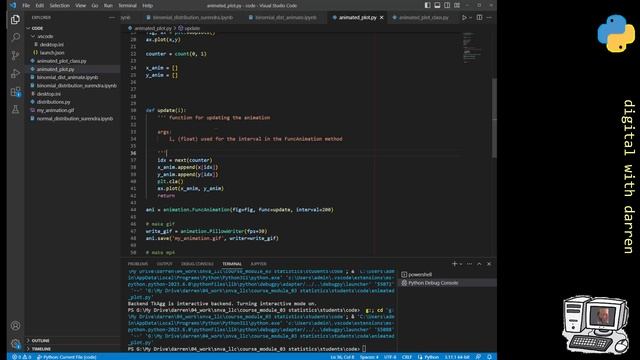The image size is (640, 360).
Task: Toggle primary sidebar visibility
Action: 427,5
